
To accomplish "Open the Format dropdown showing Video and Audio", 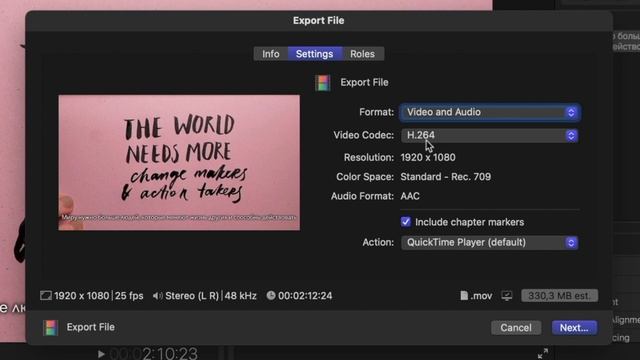I will point(489,112).
